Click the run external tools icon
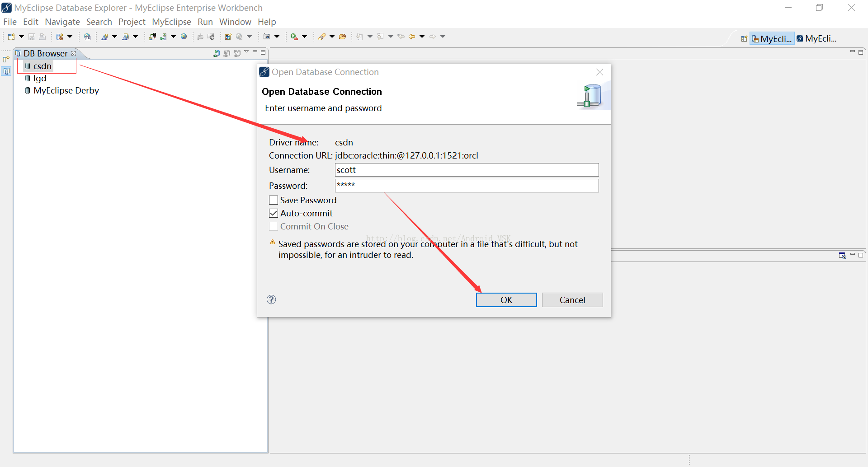The image size is (868, 467). pyautogui.click(x=294, y=37)
